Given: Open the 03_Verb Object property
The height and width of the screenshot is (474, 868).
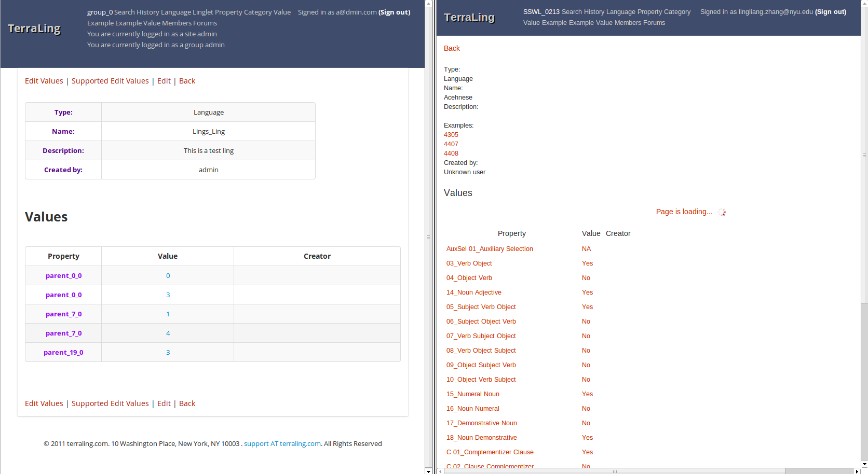Looking at the screenshot, I should 469,263.
